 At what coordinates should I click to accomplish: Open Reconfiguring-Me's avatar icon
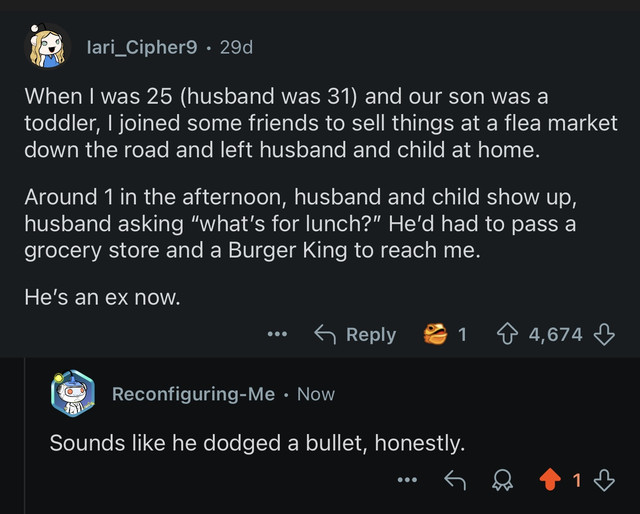pyautogui.click(x=73, y=394)
